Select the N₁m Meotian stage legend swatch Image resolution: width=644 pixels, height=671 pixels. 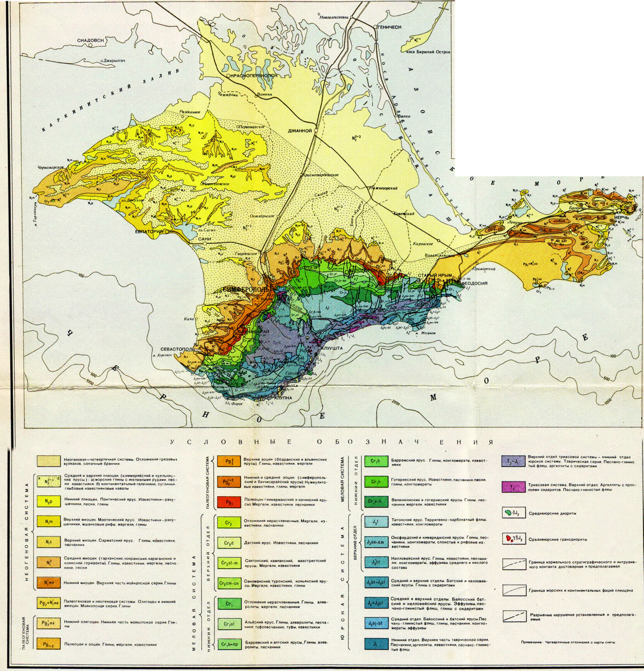48,521
